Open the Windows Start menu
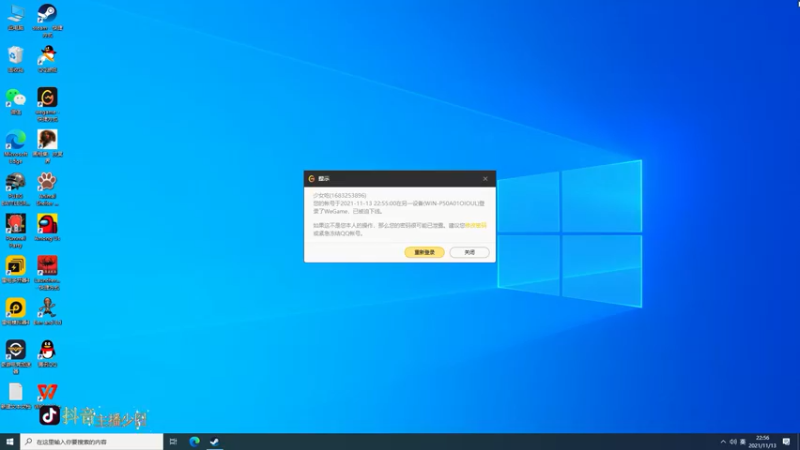The width and height of the screenshot is (800, 450). coord(10,442)
